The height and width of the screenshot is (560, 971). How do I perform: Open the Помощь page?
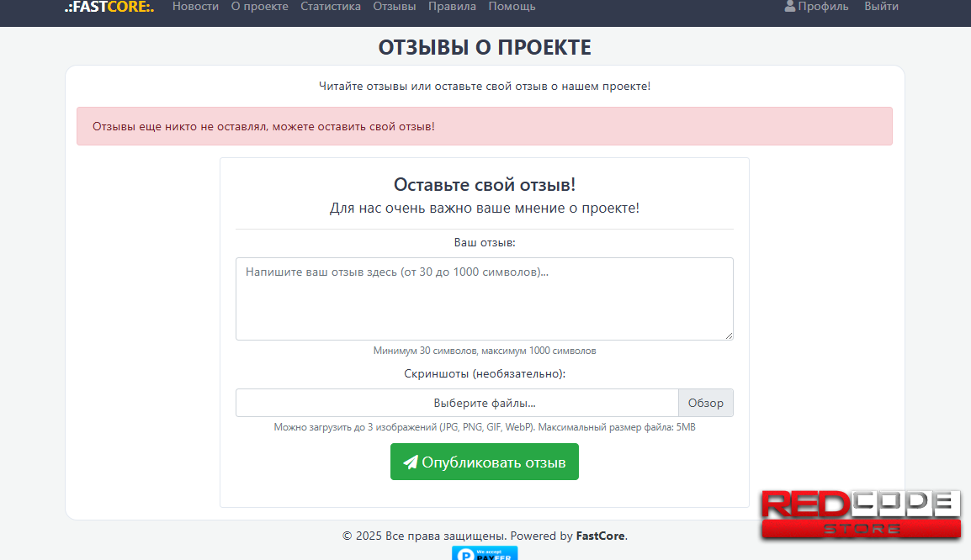coord(512,7)
